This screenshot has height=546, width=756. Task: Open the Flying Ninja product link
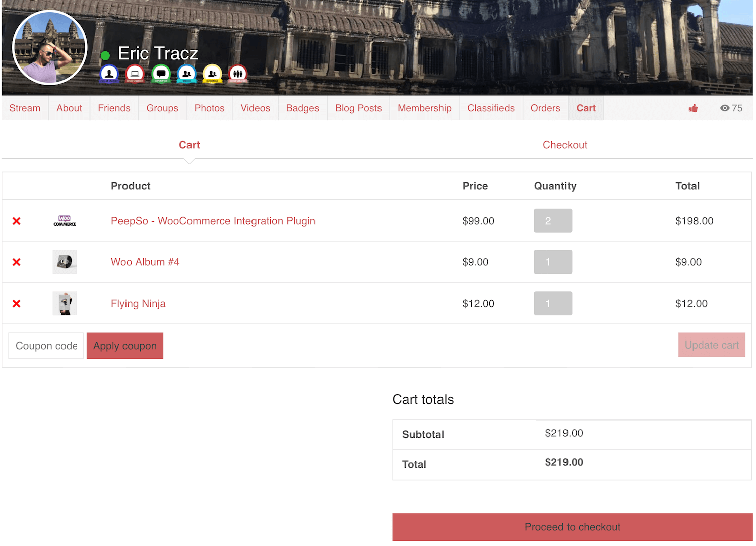tap(138, 303)
